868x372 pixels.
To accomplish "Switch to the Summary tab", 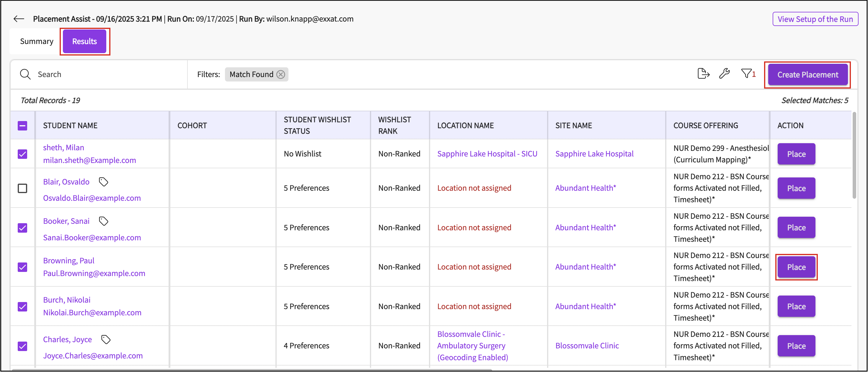I will (36, 41).
